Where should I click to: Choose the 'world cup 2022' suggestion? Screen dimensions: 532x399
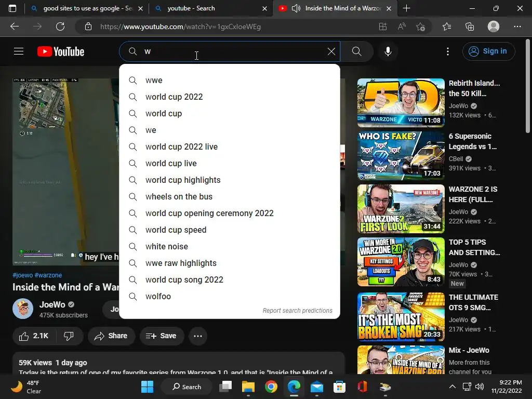(x=230, y=97)
